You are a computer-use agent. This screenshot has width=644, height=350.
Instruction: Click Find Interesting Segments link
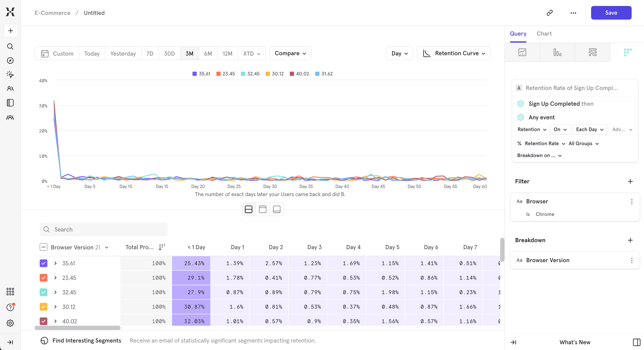(86, 340)
